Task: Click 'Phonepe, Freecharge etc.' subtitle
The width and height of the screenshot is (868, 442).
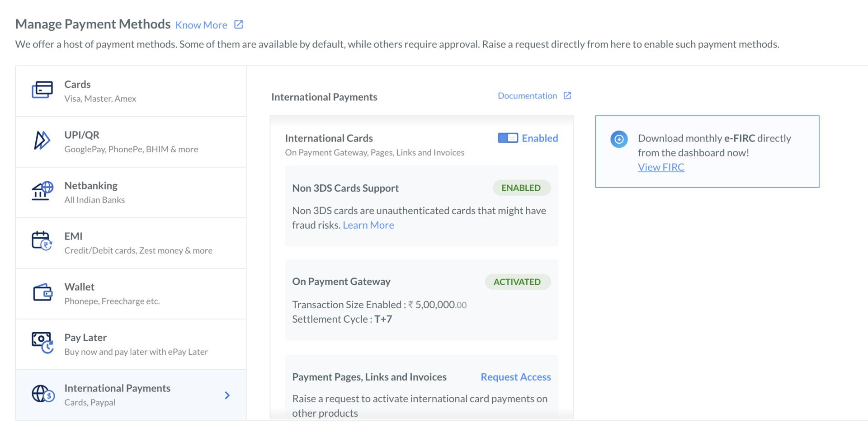Action: coord(112,301)
